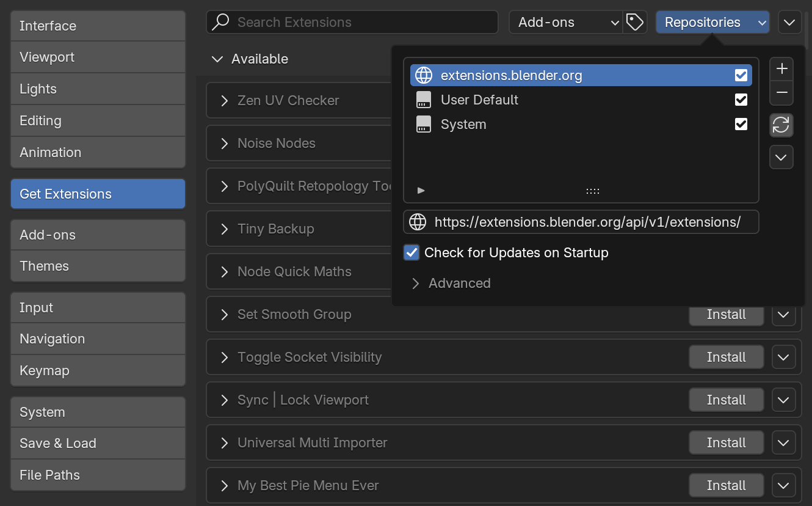Open options menu for My Best Pie Menu Ever

[784, 485]
